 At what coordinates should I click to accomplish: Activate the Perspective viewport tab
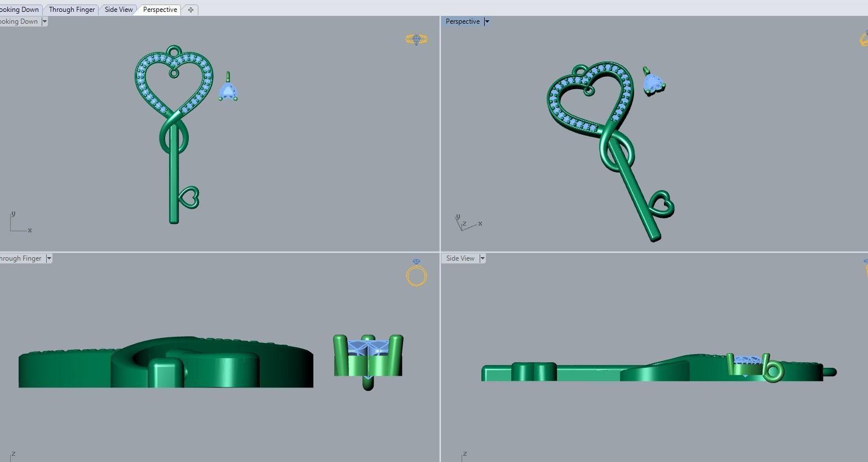[160, 10]
